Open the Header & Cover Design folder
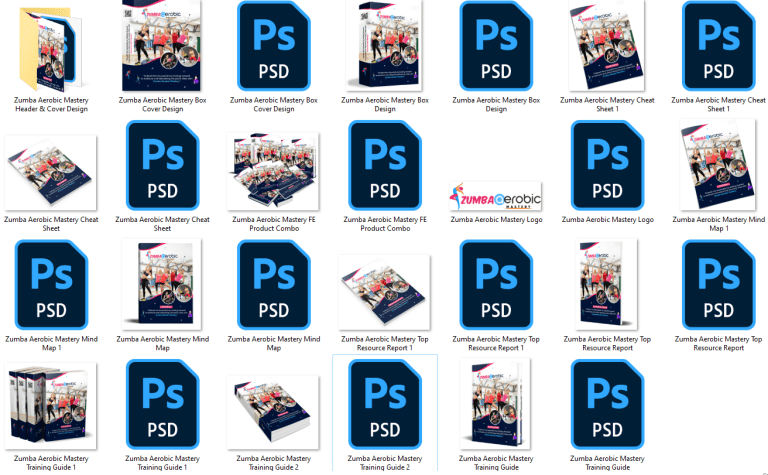The image size is (768, 475). point(50,47)
